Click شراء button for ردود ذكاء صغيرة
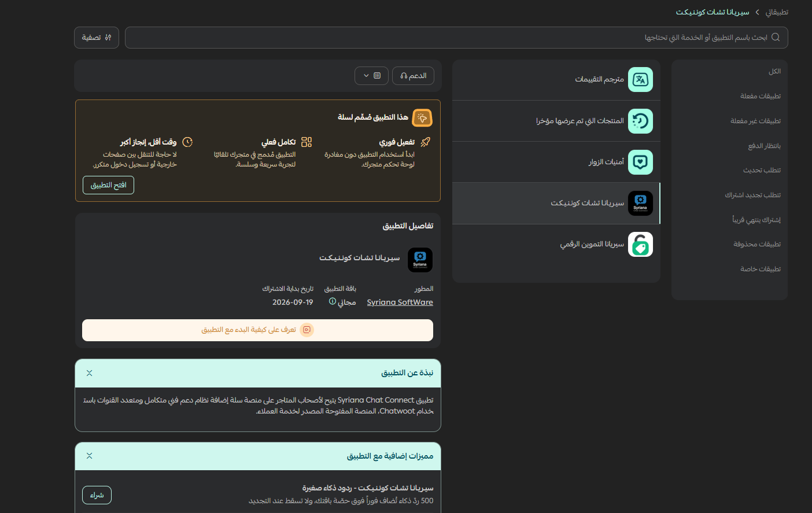This screenshot has width=812, height=513. pyautogui.click(x=97, y=495)
